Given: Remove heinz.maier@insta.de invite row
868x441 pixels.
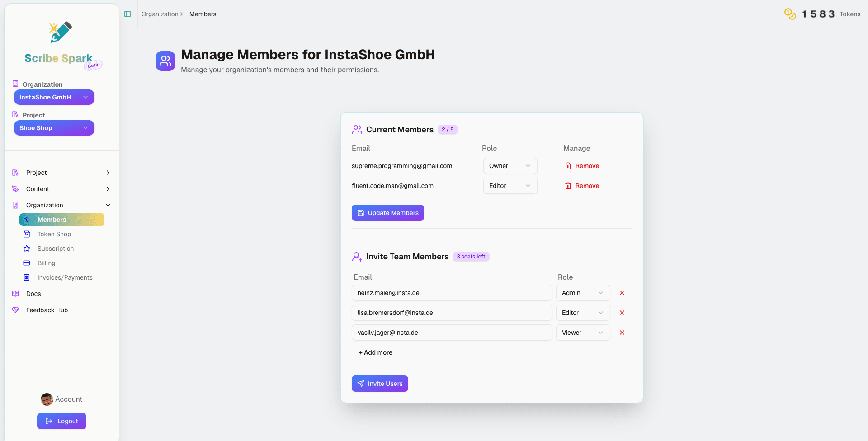Looking at the screenshot, I should (622, 293).
